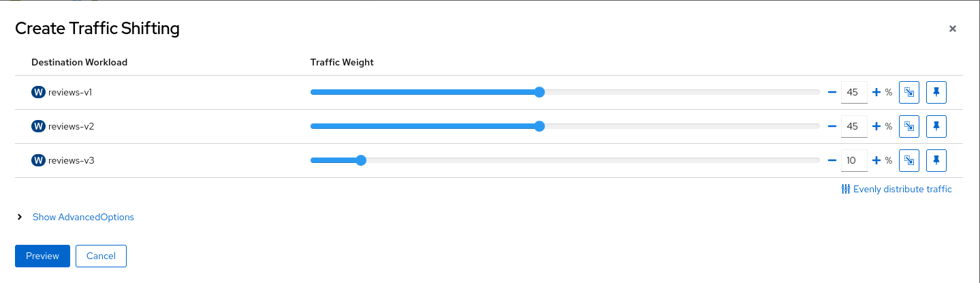Click the reviews-v3 traffic weight slider handle
980x283 pixels.
coord(361,160)
